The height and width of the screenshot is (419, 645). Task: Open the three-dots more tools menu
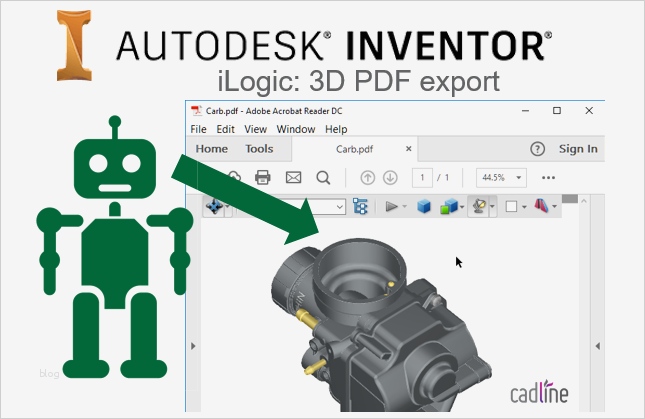click(548, 178)
